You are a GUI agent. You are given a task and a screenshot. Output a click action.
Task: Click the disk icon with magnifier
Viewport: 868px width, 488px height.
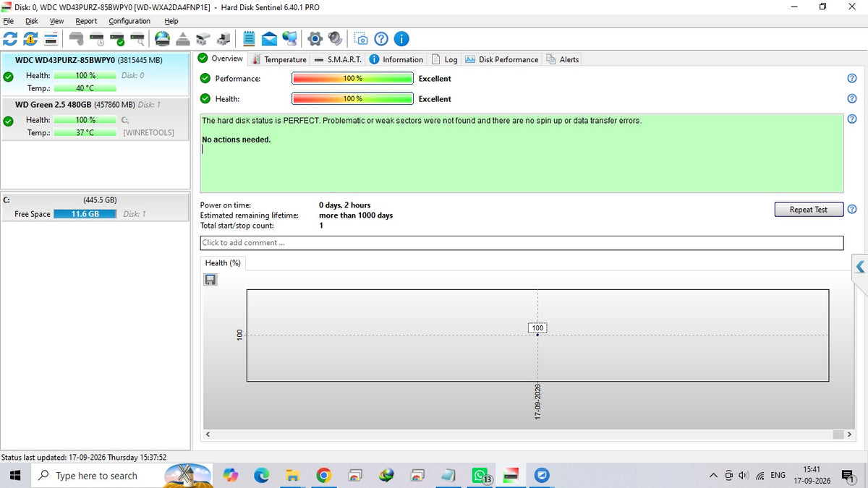click(x=137, y=38)
